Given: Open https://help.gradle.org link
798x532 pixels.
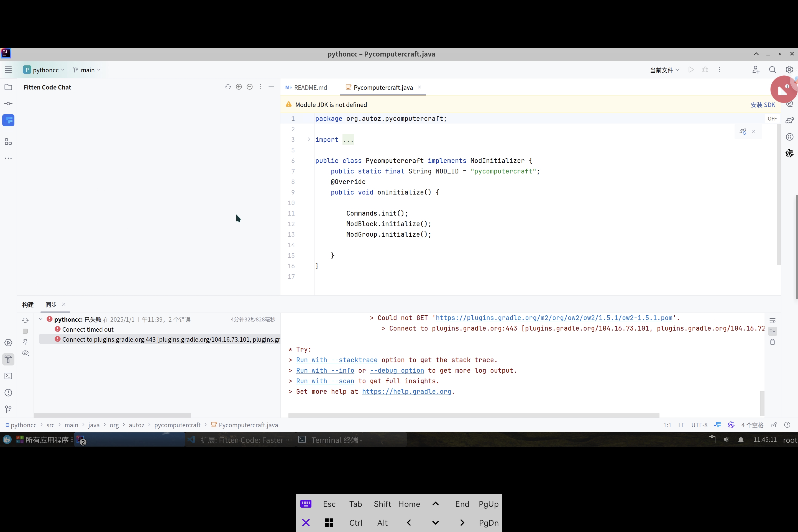Looking at the screenshot, I should [406, 392].
